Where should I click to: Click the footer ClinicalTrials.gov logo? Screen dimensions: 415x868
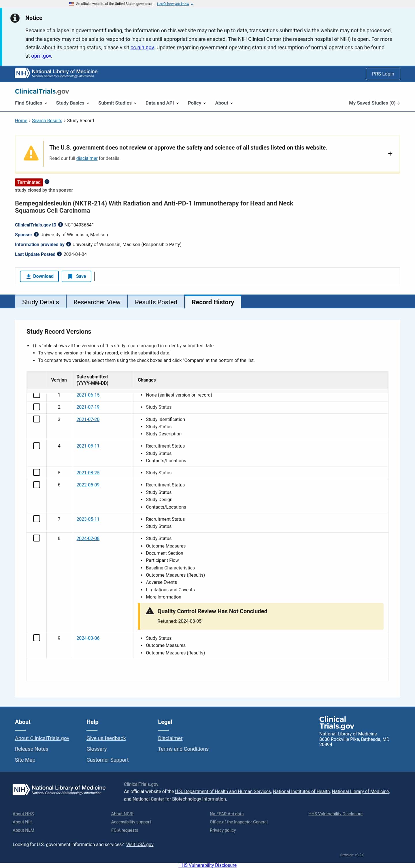tap(337, 722)
